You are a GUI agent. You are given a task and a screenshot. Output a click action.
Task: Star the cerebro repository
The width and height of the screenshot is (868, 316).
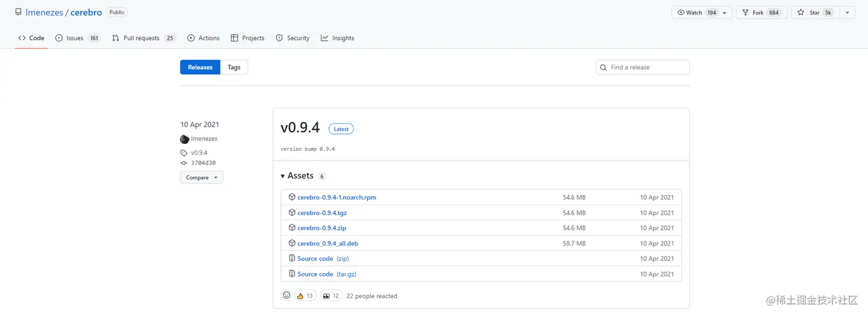[815, 13]
